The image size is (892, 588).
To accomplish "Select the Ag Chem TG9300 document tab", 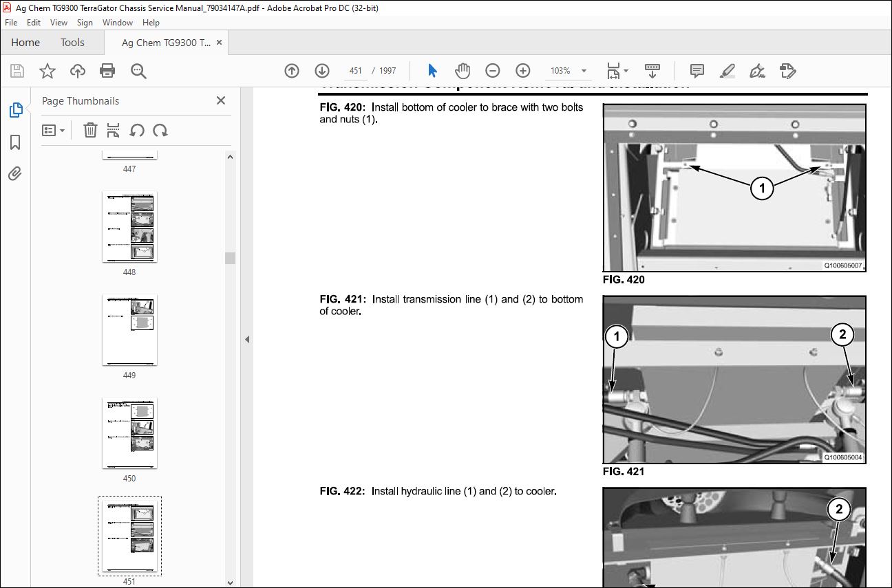I will [166, 43].
